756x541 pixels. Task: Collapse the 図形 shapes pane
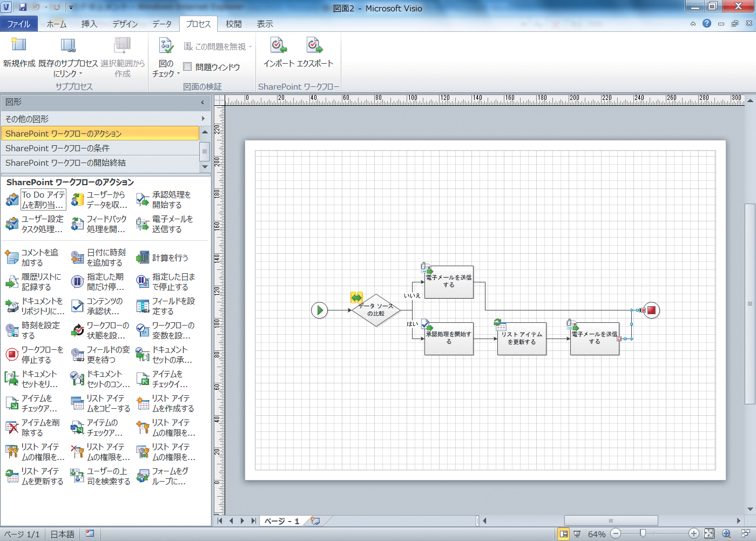click(203, 102)
